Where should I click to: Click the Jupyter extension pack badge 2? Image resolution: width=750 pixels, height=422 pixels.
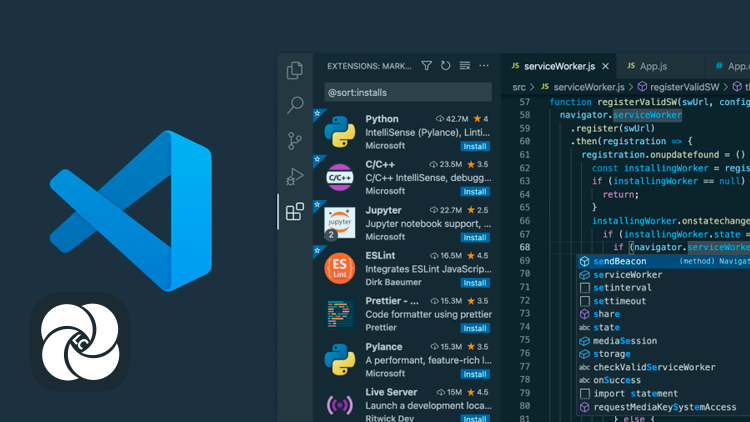coord(331,235)
